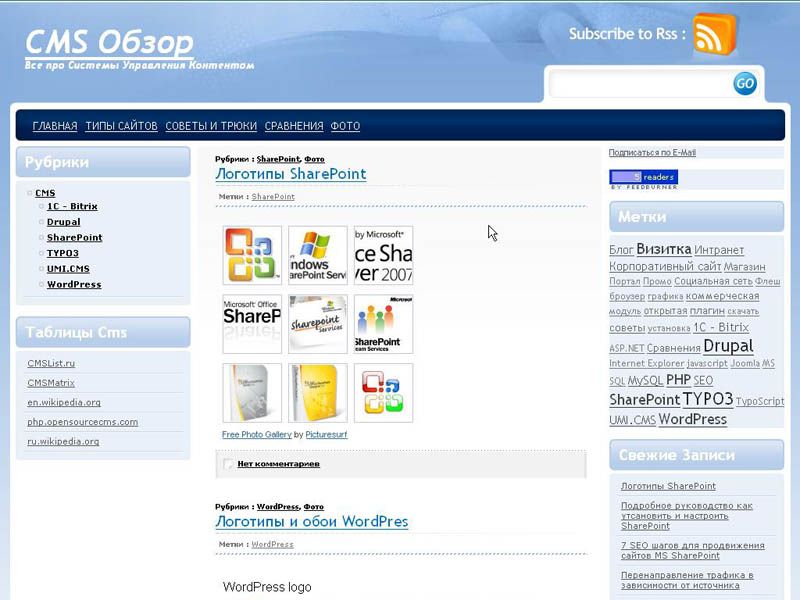The height and width of the screenshot is (600, 800).
Task: Open the orange Office logo thumbnail
Action: pyautogui.click(x=252, y=255)
